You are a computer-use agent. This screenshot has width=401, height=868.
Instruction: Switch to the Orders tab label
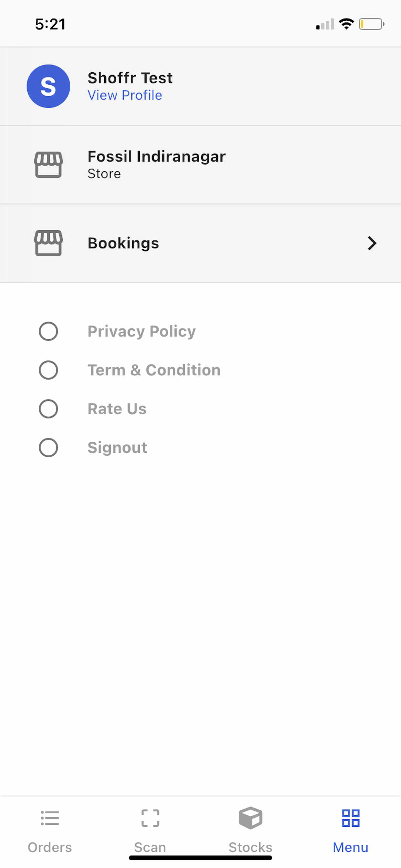50,847
